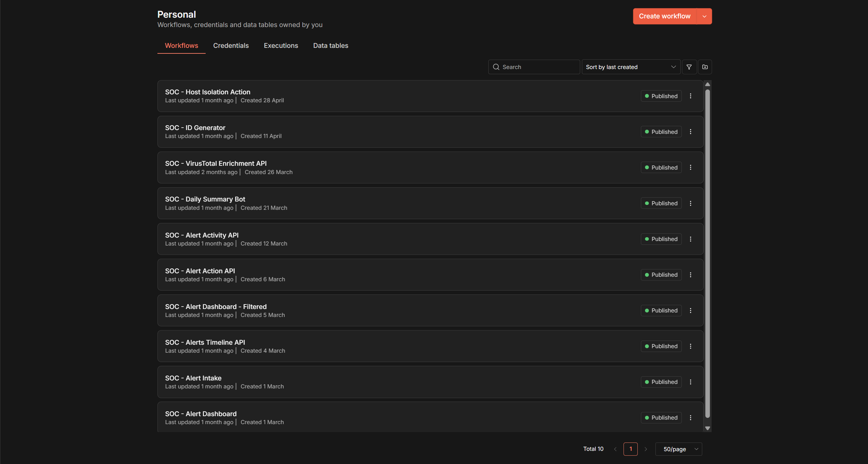Open the 50/page size dropdown
Image resolution: width=868 pixels, height=464 pixels.
(x=679, y=449)
